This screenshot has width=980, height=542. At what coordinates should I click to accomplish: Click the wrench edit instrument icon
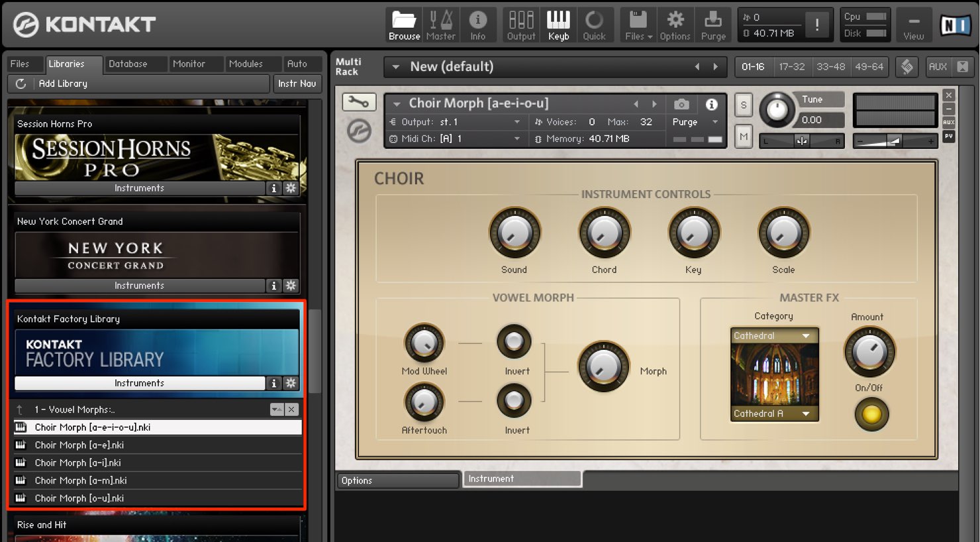tap(359, 102)
